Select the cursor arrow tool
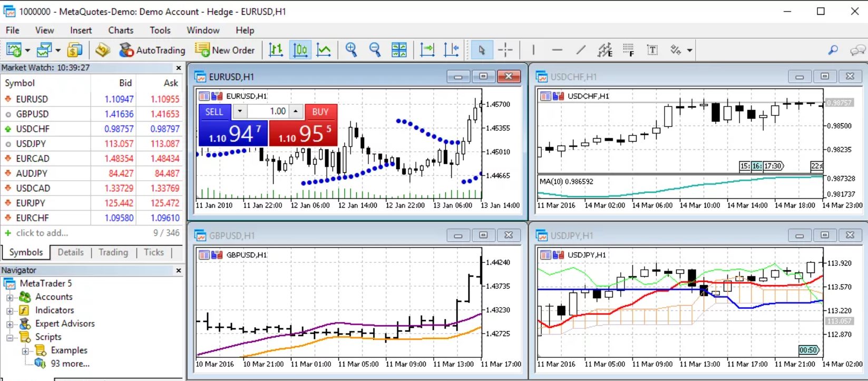The height and width of the screenshot is (381, 868). click(482, 50)
